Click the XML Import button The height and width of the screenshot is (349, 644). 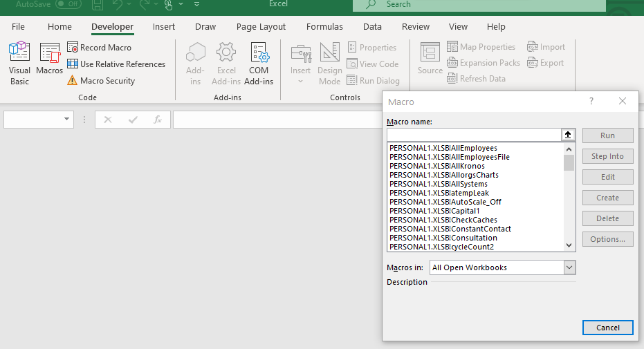coord(546,47)
